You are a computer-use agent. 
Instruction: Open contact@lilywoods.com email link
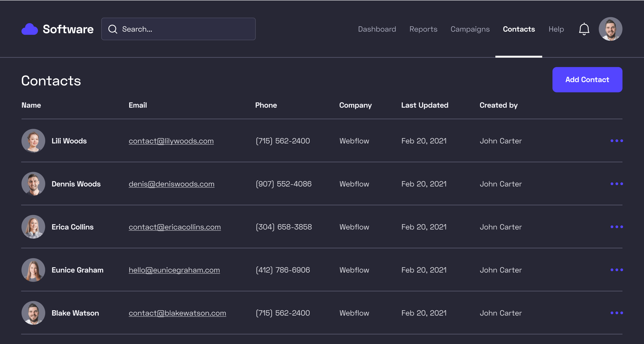[x=171, y=141]
